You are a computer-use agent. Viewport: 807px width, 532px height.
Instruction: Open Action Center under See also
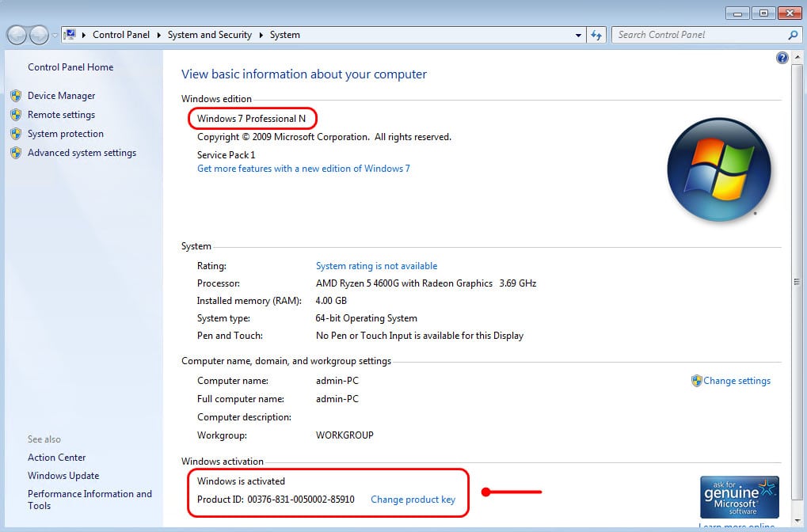click(56, 458)
